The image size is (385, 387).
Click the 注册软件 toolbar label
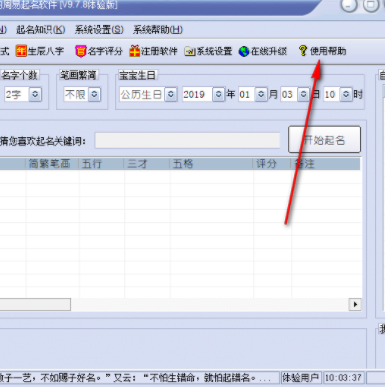tap(159, 51)
